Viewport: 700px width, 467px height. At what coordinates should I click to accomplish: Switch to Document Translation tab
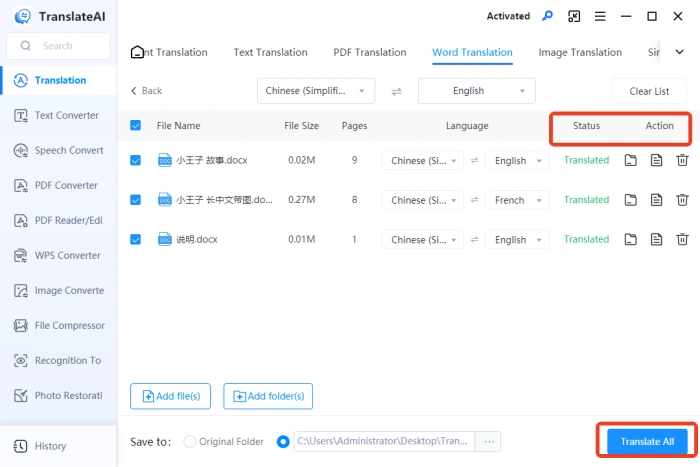pyautogui.click(x=175, y=52)
